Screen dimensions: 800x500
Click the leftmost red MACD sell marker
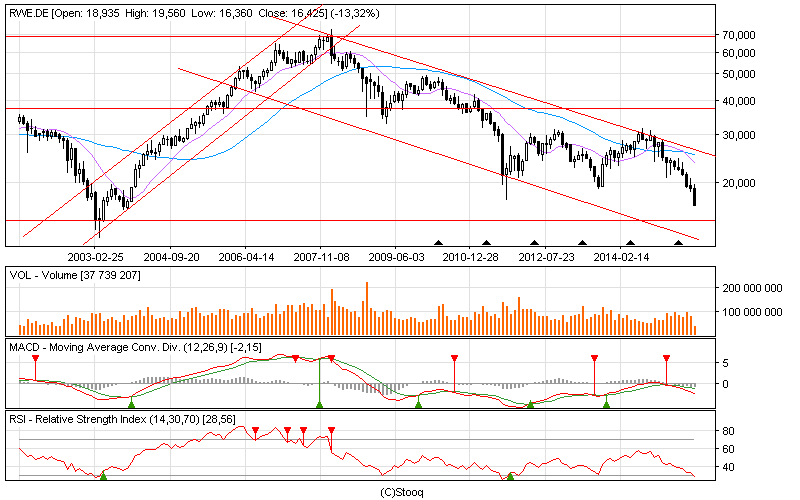coord(35,359)
